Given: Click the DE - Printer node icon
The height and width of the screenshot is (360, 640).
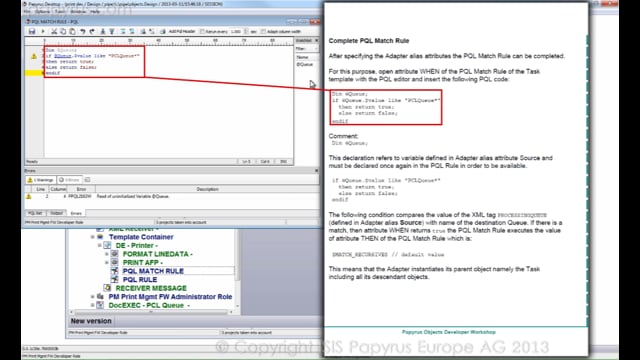Looking at the screenshot, I should point(107,245).
